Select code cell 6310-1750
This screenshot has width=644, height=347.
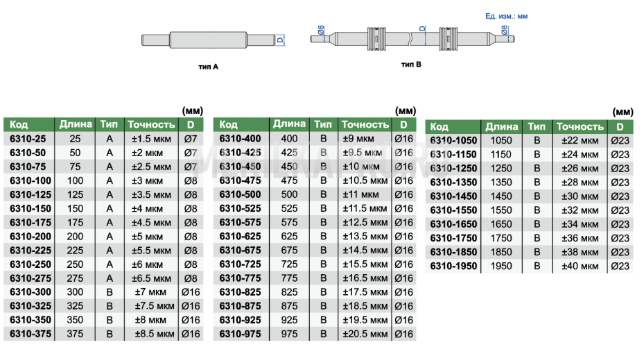pyautogui.click(x=453, y=239)
